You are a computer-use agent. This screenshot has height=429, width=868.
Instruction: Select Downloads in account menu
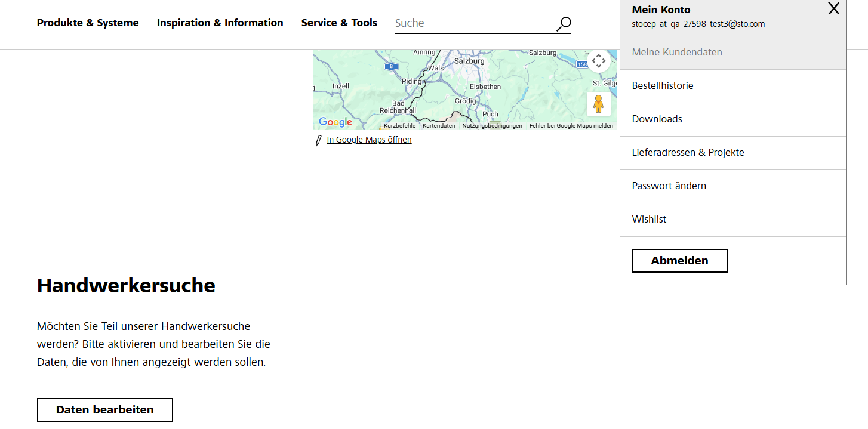(733, 119)
